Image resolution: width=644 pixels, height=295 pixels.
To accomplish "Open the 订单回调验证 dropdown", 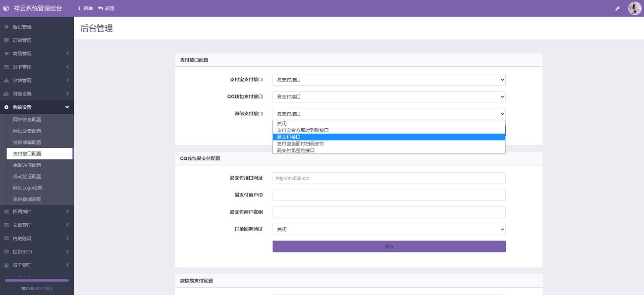I will coord(389,230).
